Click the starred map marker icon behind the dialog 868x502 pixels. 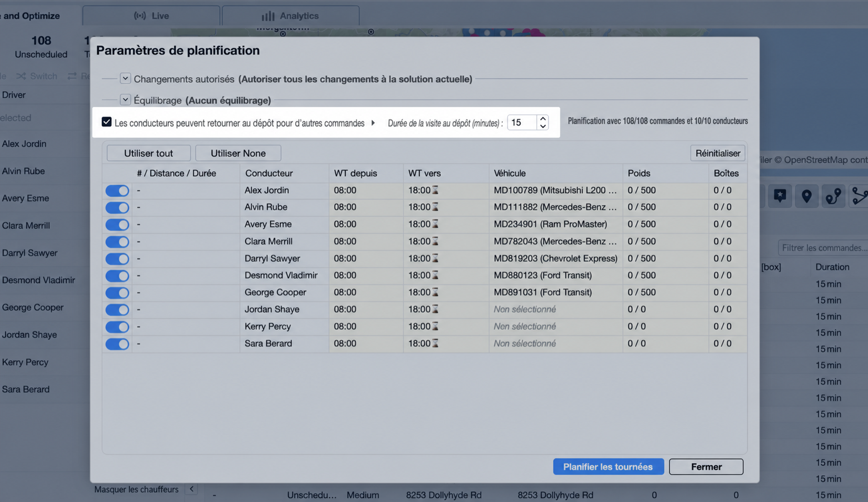click(779, 196)
